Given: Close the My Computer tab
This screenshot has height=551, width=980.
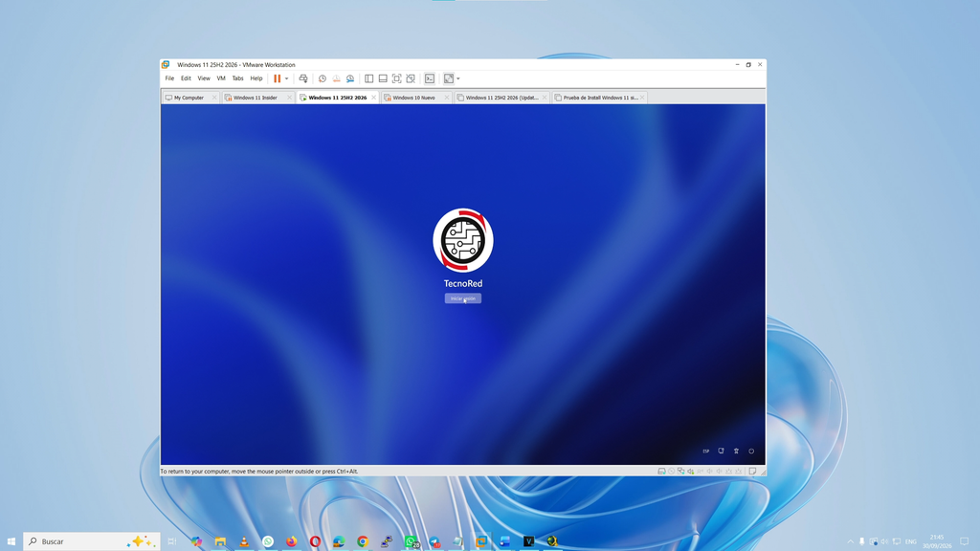Looking at the screenshot, I should [x=214, y=98].
